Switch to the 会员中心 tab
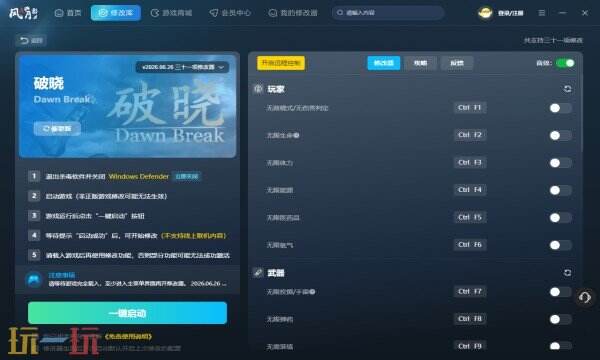The image size is (600, 360). point(230,13)
